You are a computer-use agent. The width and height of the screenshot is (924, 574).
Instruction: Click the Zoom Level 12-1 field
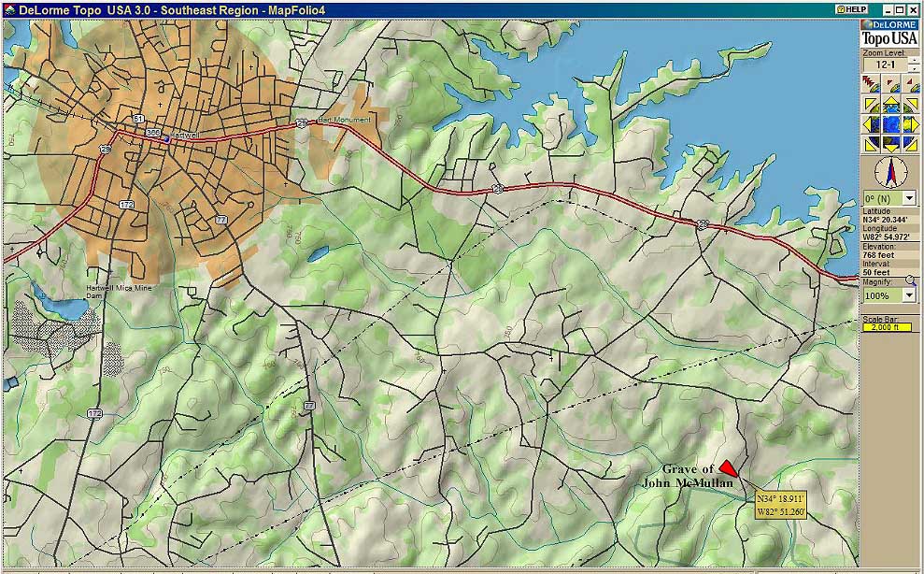pos(885,65)
